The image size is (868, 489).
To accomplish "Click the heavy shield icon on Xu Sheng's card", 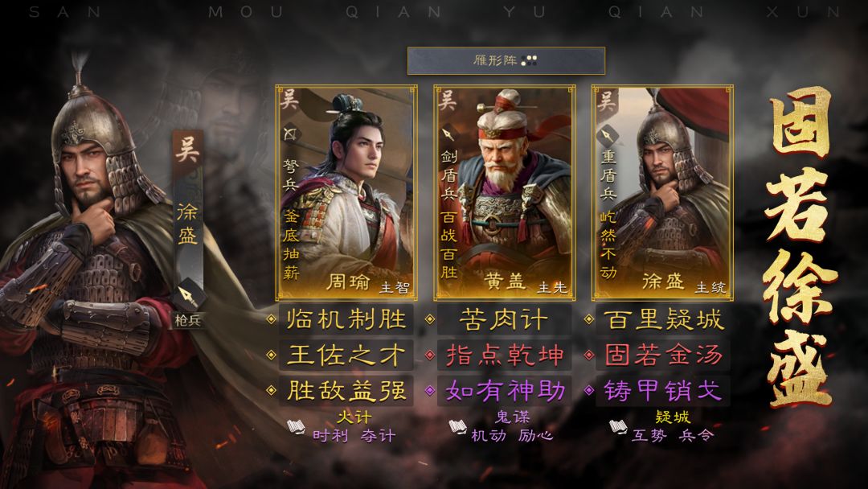I will click(x=608, y=134).
